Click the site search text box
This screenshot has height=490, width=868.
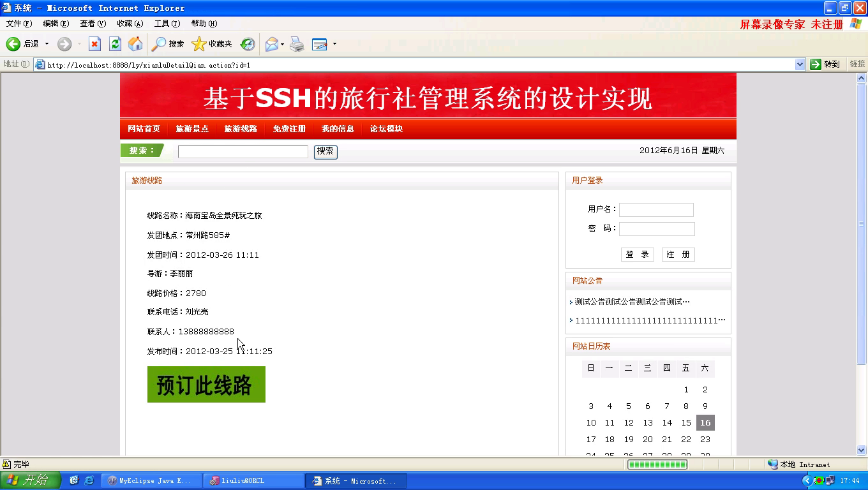(x=243, y=152)
